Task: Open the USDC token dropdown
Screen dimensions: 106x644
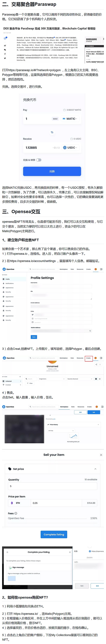Action: (70, 148)
